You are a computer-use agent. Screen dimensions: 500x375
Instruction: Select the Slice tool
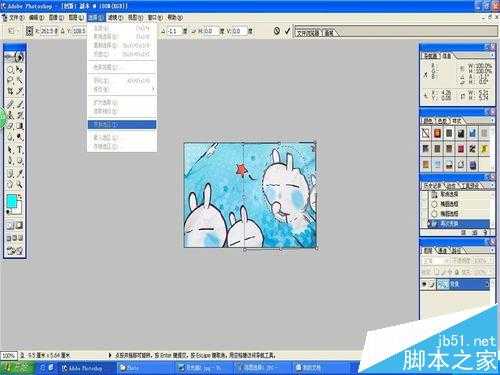tap(19, 91)
